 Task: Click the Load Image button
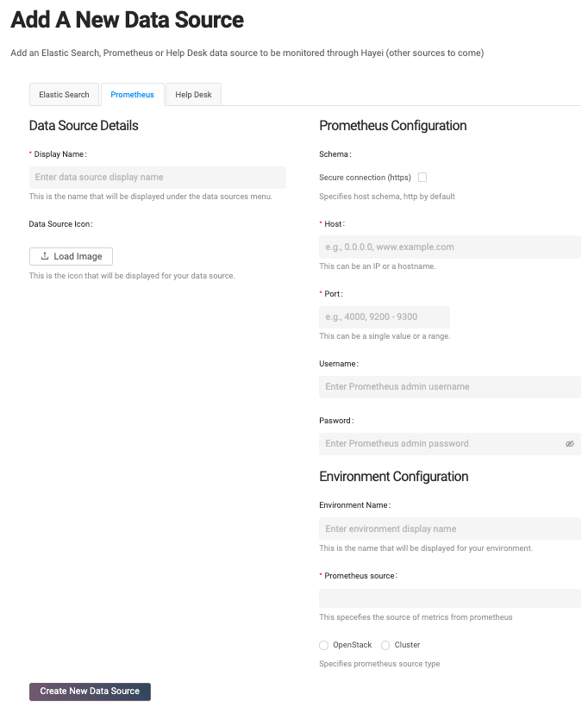click(x=72, y=256)
